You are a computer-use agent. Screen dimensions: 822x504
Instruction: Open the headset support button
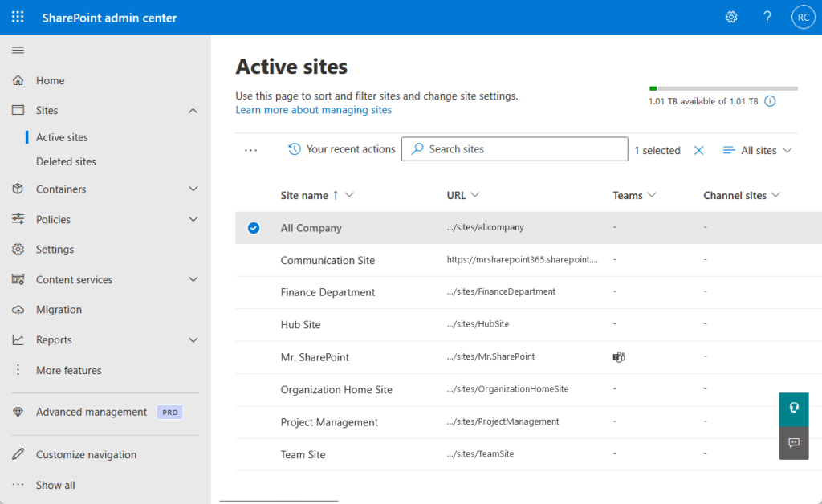[794, 409]
